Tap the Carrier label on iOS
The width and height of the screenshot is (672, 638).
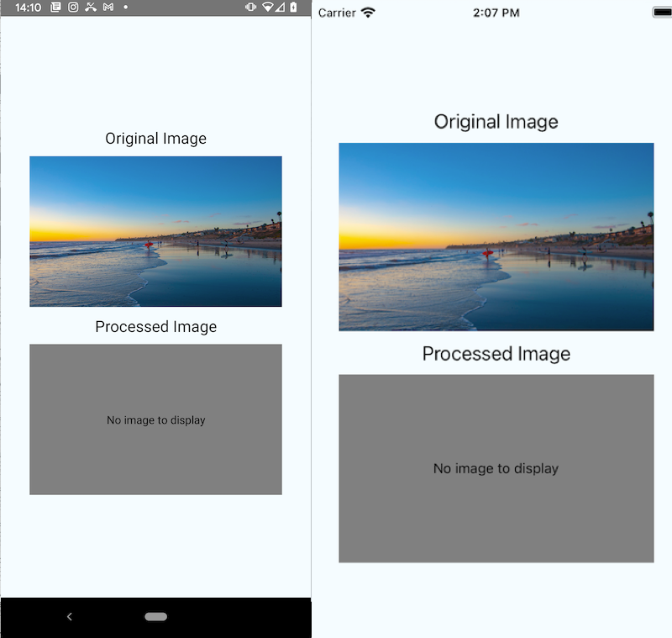click(337, 13)
